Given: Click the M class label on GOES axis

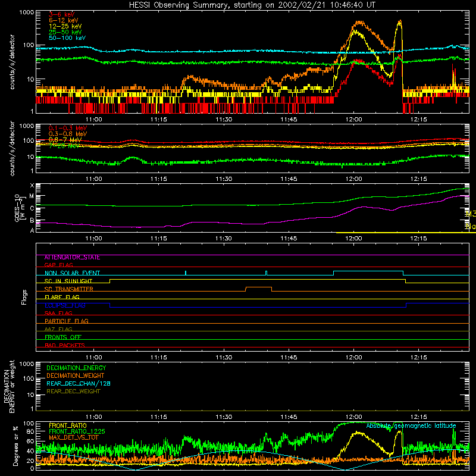Looking at the screenshot, I should [x=32, y=196].
